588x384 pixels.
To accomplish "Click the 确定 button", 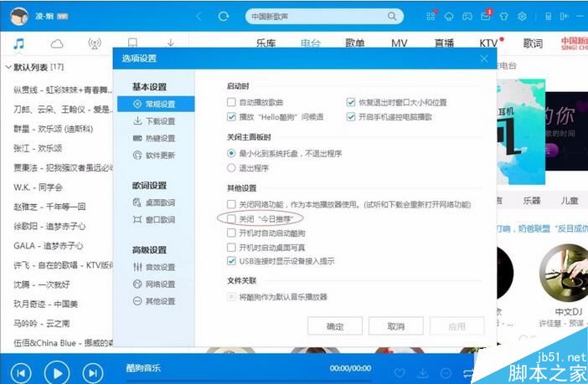I will pyautogui.click(x=335, y=326).
